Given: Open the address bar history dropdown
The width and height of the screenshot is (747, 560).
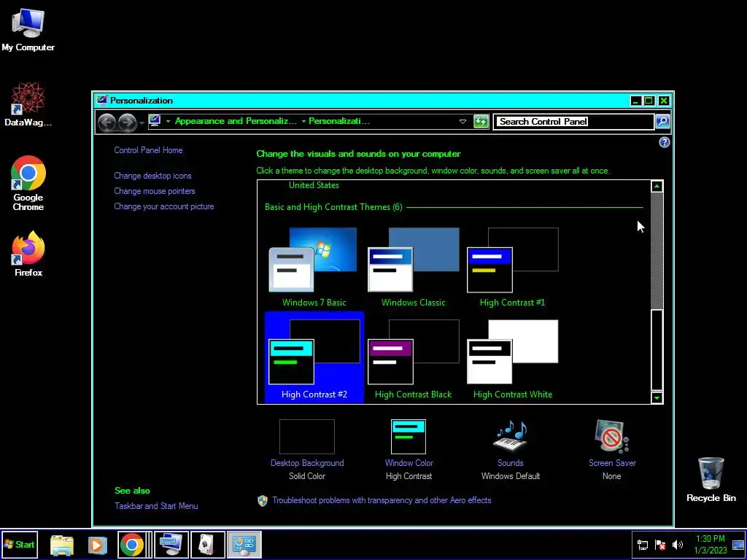Looking at the screenshot, I should 462,122.
